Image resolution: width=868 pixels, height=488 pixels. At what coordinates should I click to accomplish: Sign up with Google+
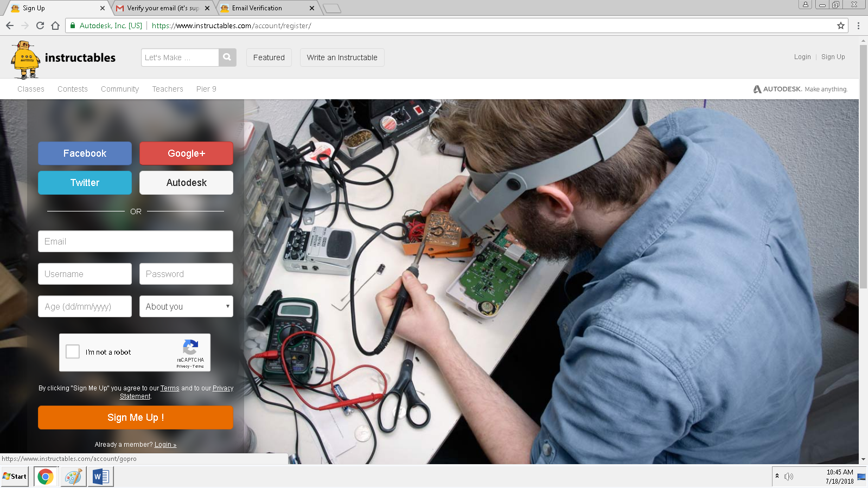coord(186,153)
